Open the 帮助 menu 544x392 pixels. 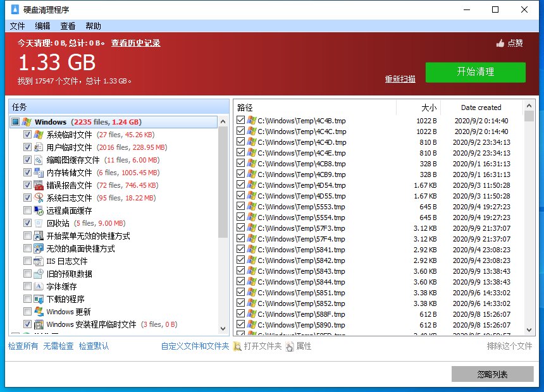point(93,26)
